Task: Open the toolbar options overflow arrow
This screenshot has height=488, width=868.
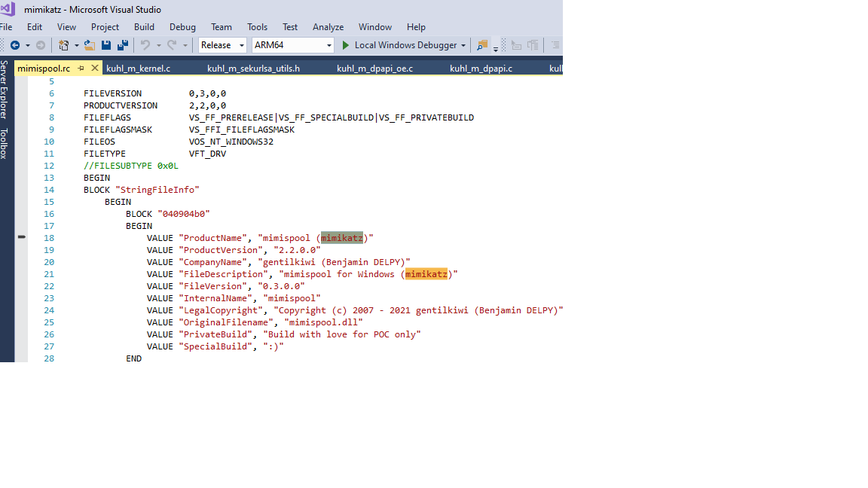Action: 496,49
